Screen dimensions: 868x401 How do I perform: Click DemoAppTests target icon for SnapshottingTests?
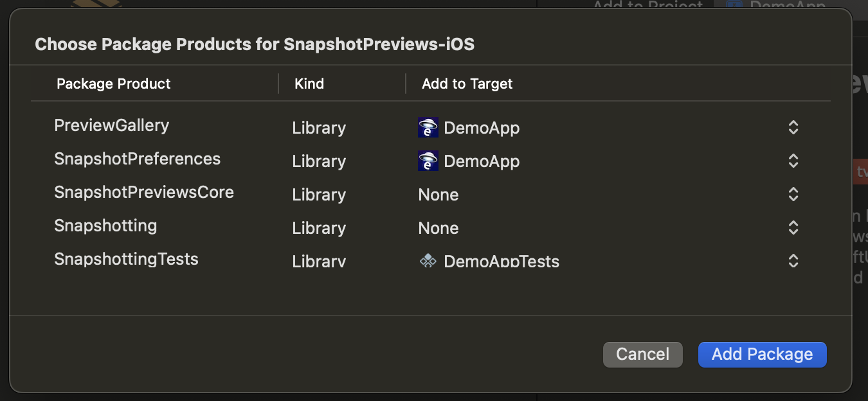[x=428, y=261]
